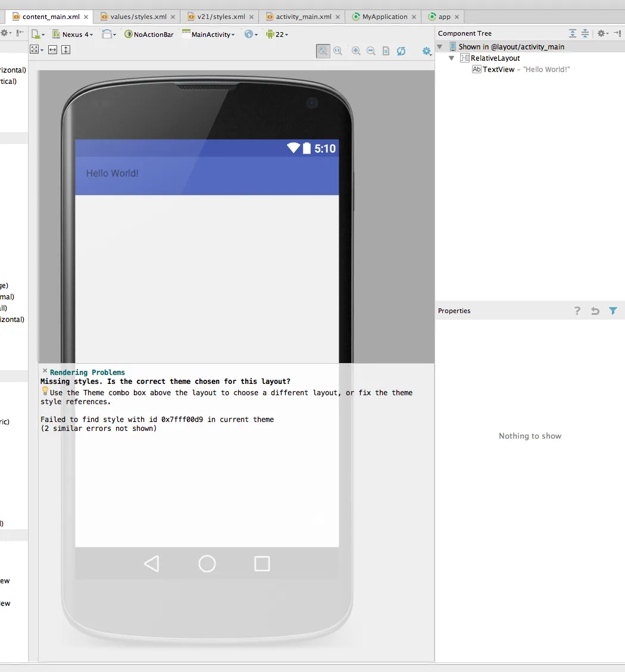Click the 'Hello World!' text in preview
The width and height of the screenshot is (625, 672).
[x=112, y=173]
